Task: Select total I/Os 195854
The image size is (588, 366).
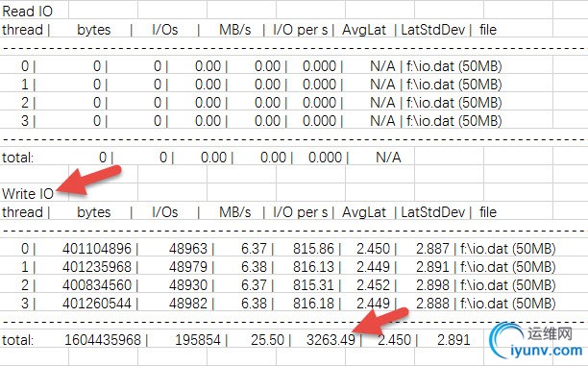Action: tap(198, 340)
